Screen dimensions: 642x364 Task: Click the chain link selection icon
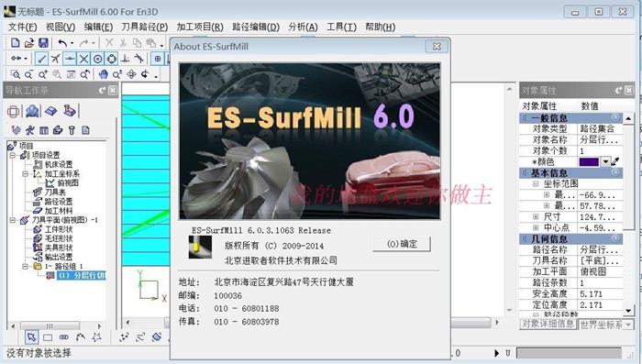pyautogui.click(x=64, y=337)
